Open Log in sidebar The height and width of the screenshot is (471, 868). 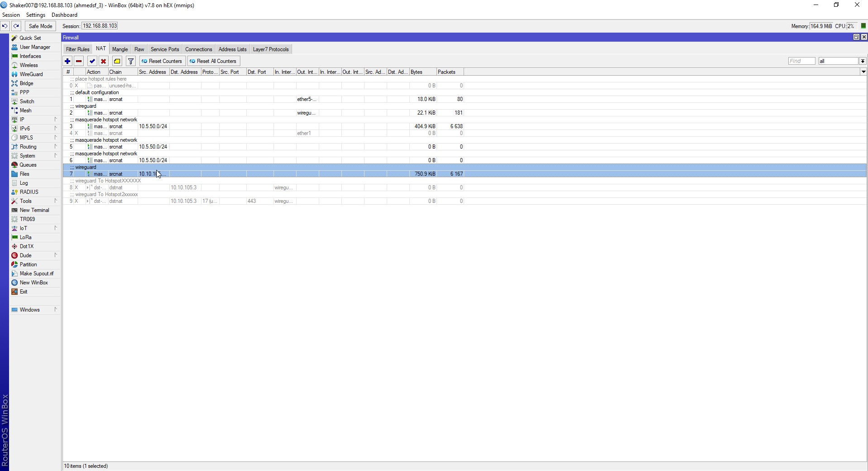pyautogui.click(x=35, y=183)
